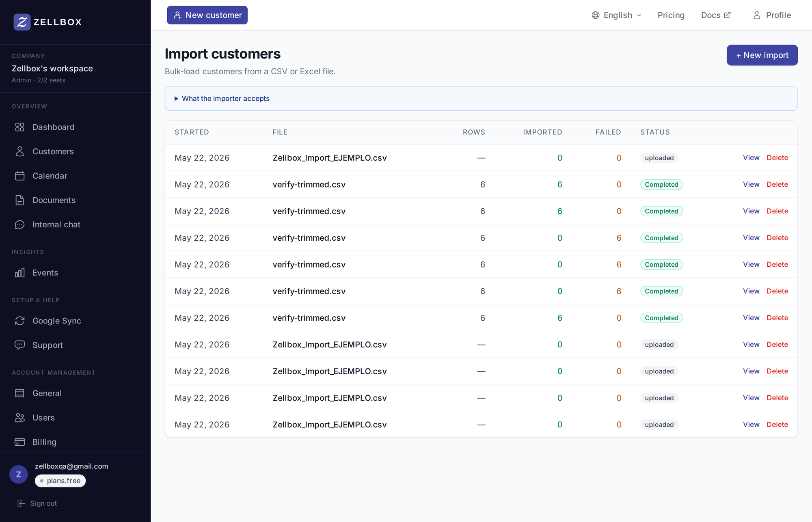Open Google Sync settings label

[x=57, y=321]
